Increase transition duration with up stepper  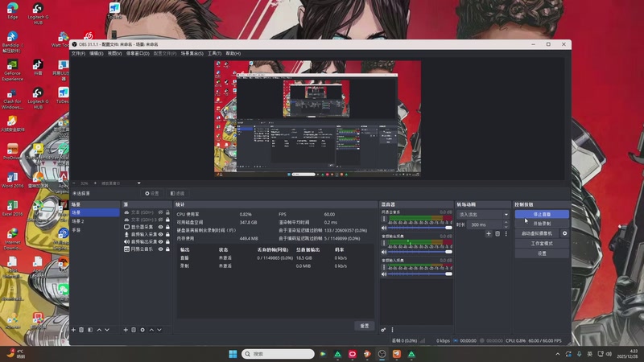pos(506,223)
